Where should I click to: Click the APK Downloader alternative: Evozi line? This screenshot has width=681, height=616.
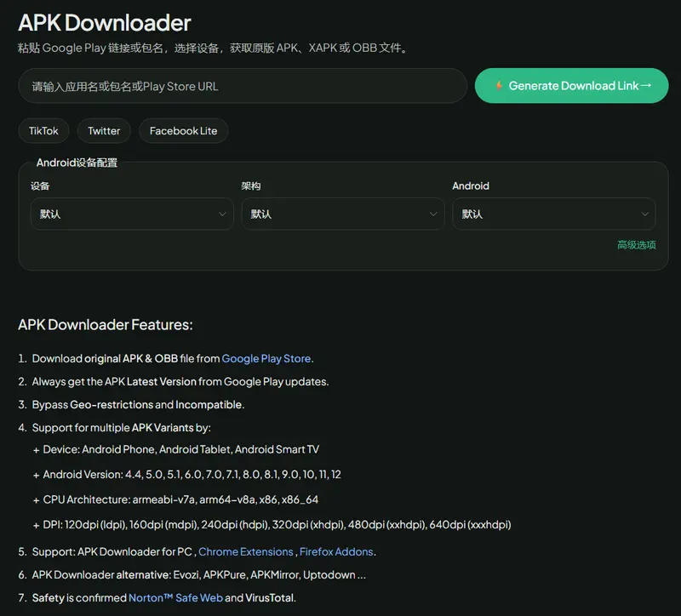point(198,575)
